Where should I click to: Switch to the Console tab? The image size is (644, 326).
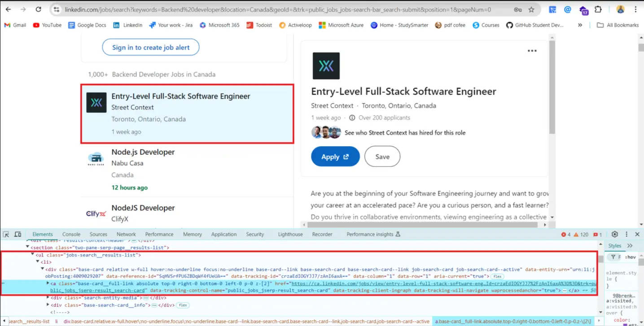coord(71,234)
